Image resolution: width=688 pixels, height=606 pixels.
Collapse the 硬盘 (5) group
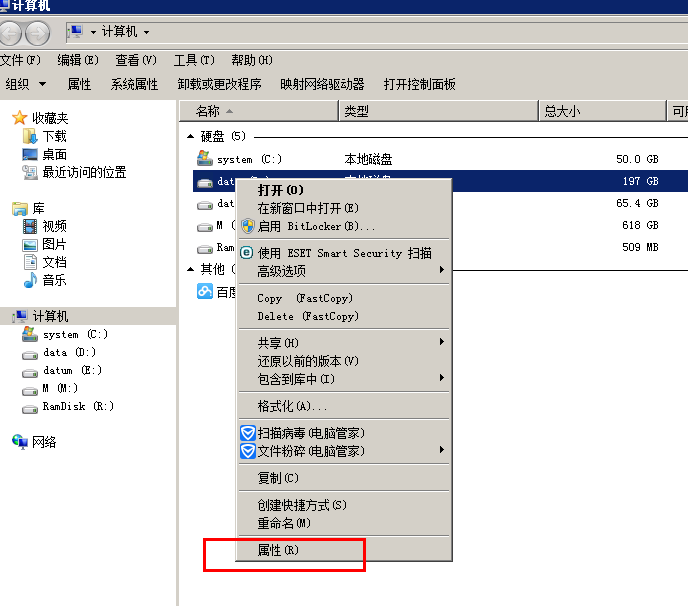190,136
